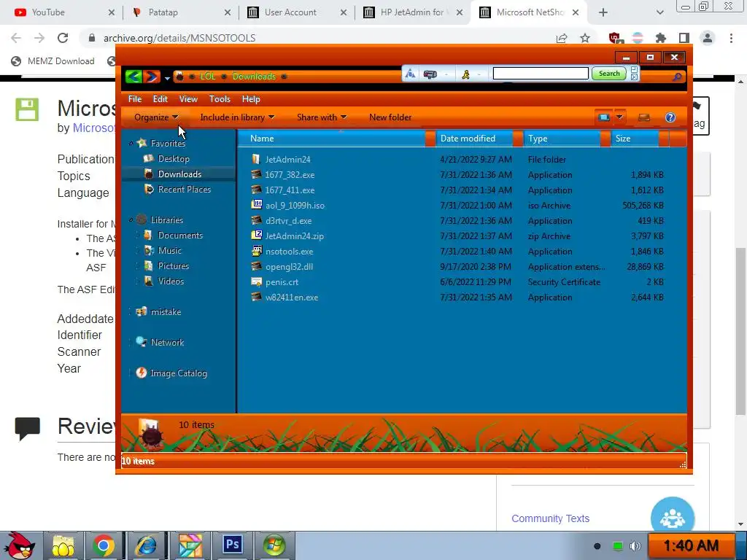Open Videos library

[171, 281]
